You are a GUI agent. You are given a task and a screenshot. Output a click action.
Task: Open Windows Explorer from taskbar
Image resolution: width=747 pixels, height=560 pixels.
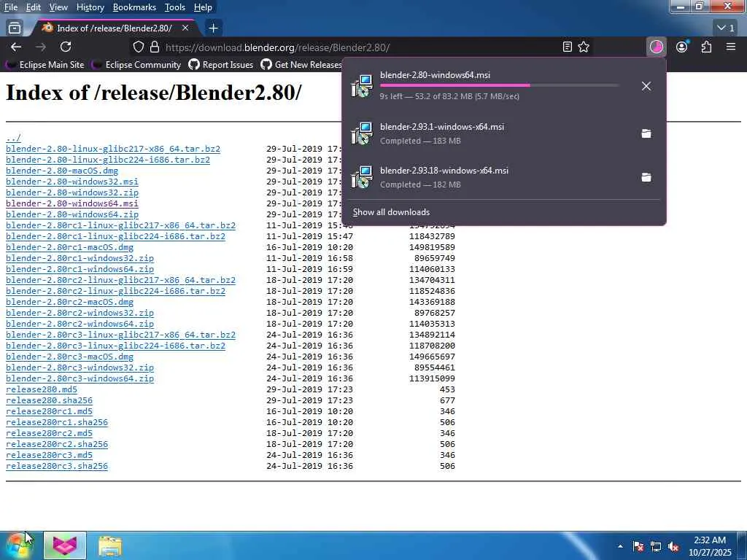[x=110, y=545]
